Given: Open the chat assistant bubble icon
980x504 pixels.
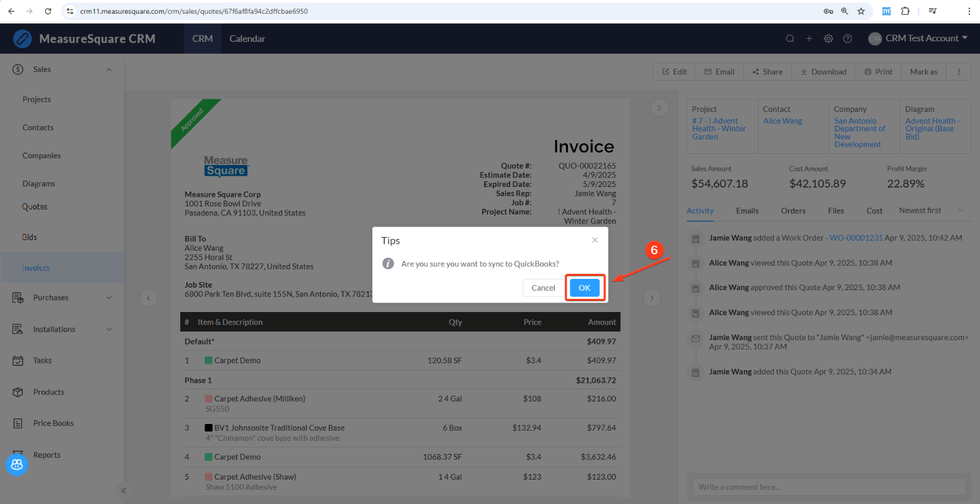Looking at the screenshot, I should [x=17, y=465].
